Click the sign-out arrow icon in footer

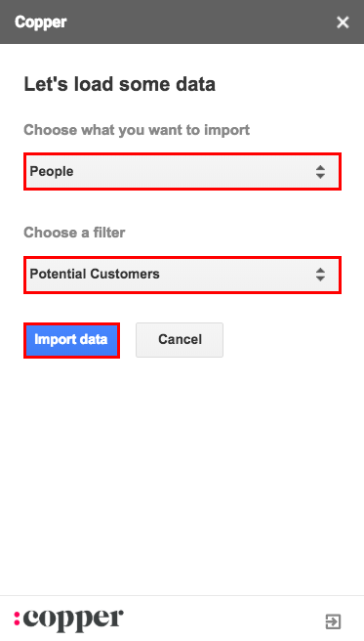point(333,621)
